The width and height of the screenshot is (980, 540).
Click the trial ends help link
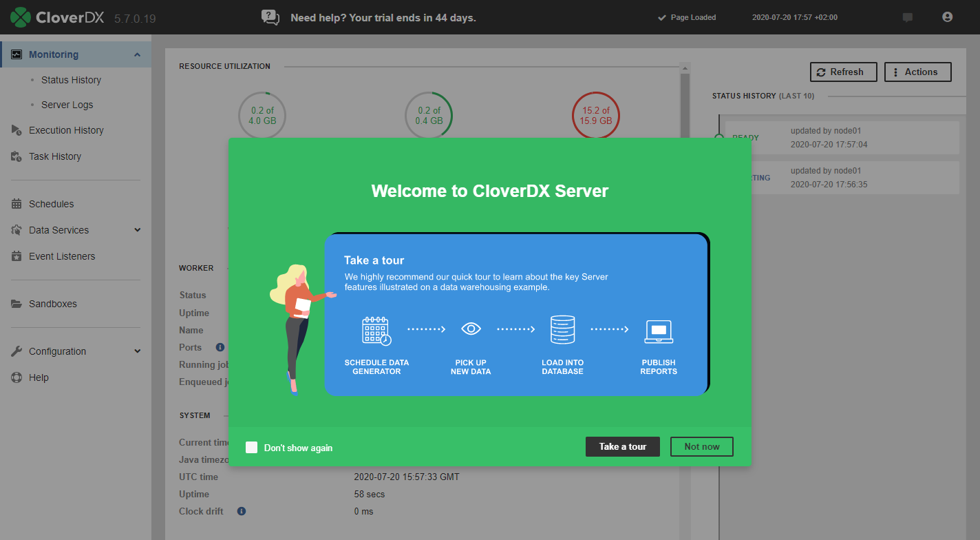point(383,17)
